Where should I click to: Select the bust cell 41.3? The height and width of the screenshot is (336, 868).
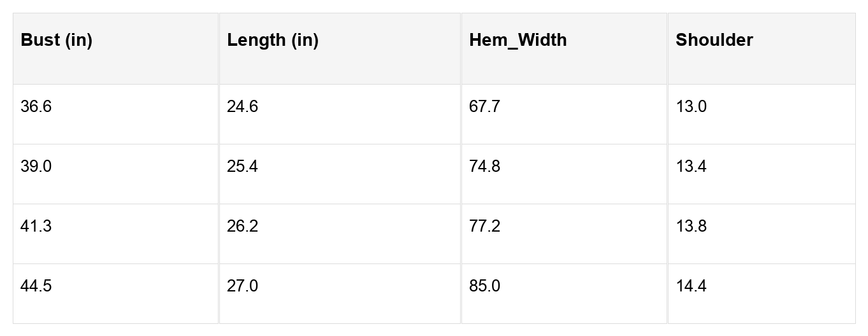point(116,234)
